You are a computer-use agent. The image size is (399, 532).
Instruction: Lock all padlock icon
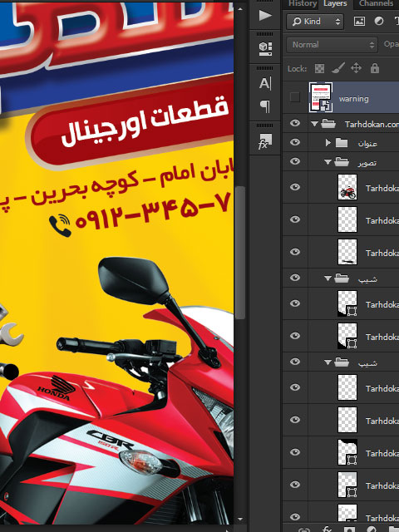(375, 68)
